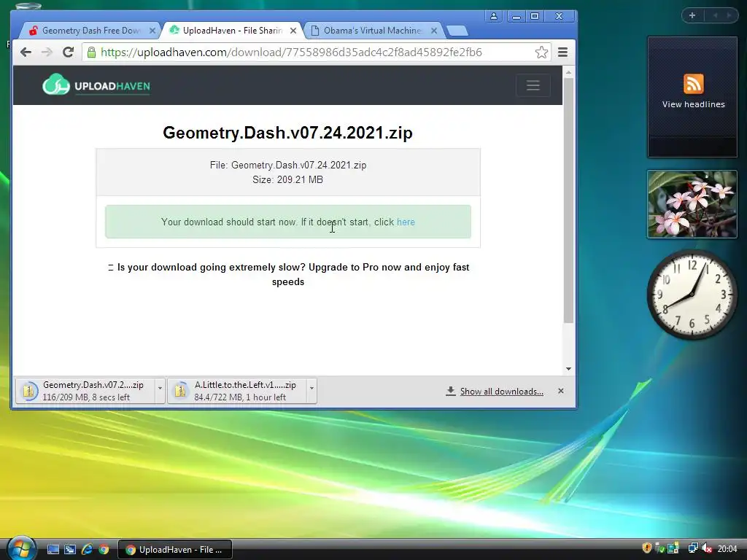
Task: Click the sidebar next gadgets page arrow
Action: tap(729, 15)
